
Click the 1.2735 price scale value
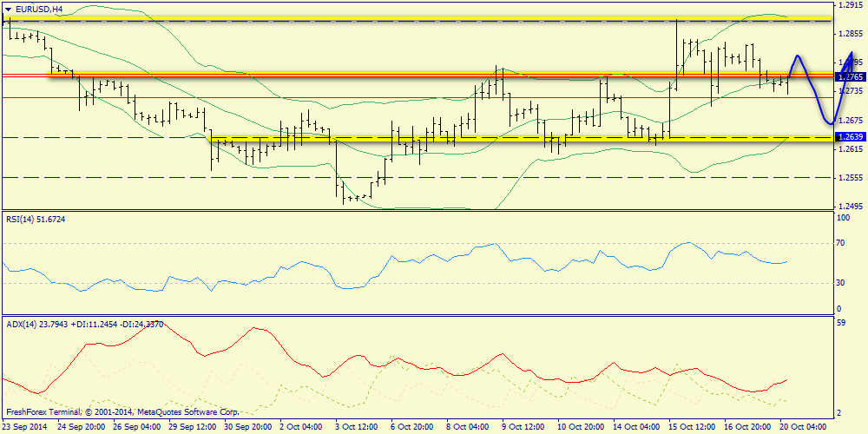click(850, 91)
